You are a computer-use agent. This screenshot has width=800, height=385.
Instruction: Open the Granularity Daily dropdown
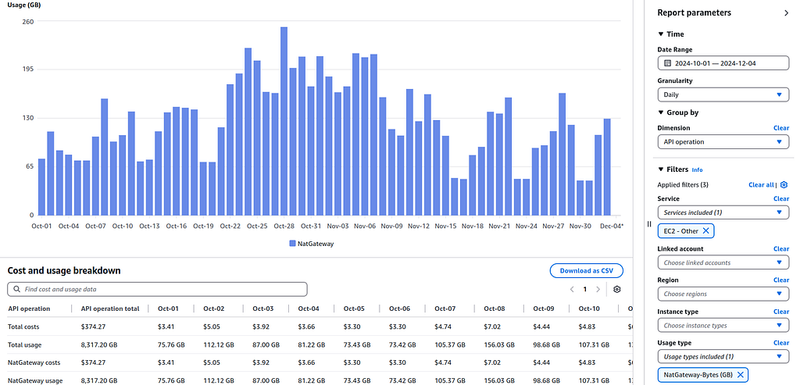click(723, 95)
